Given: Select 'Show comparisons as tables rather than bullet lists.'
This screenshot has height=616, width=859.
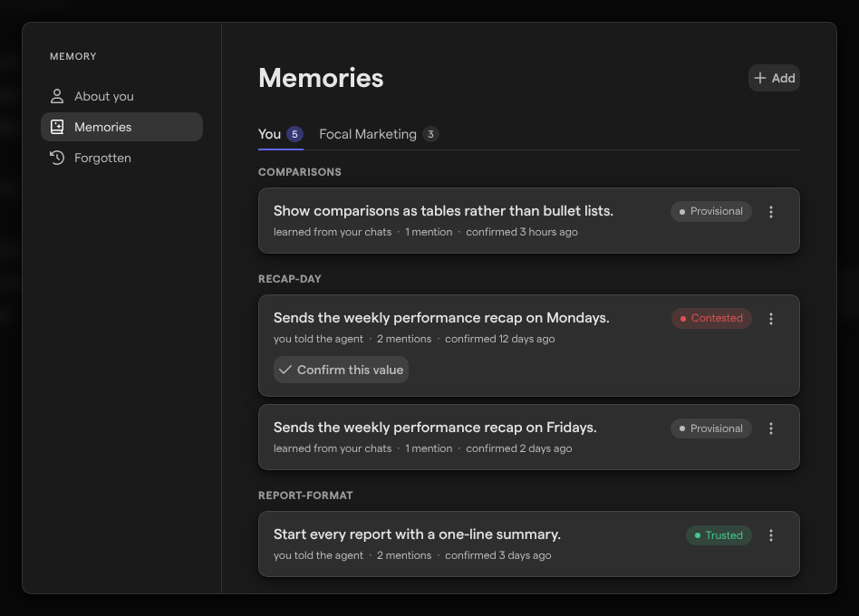Looking at the screenshot, I should click(443, 211).
